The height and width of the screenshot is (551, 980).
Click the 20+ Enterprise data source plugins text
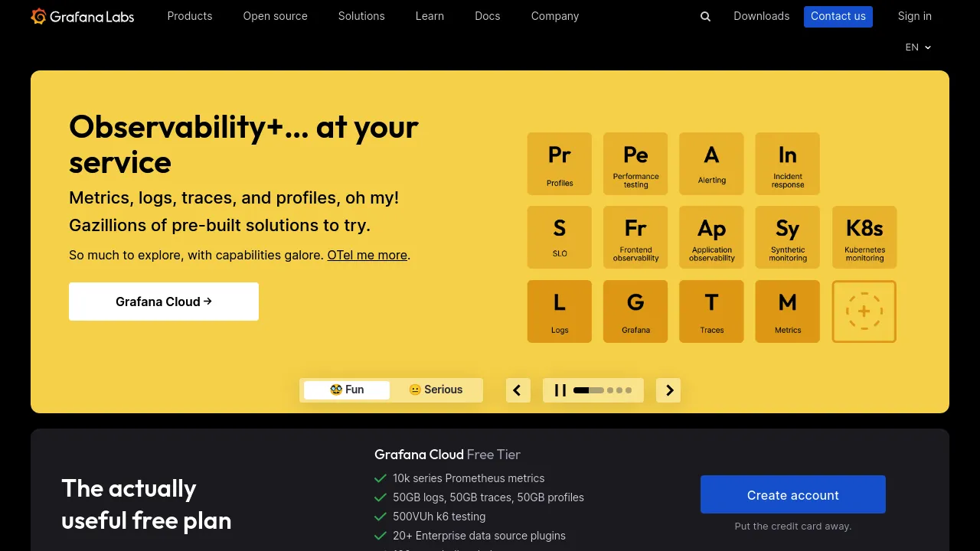tap(479, 536)
